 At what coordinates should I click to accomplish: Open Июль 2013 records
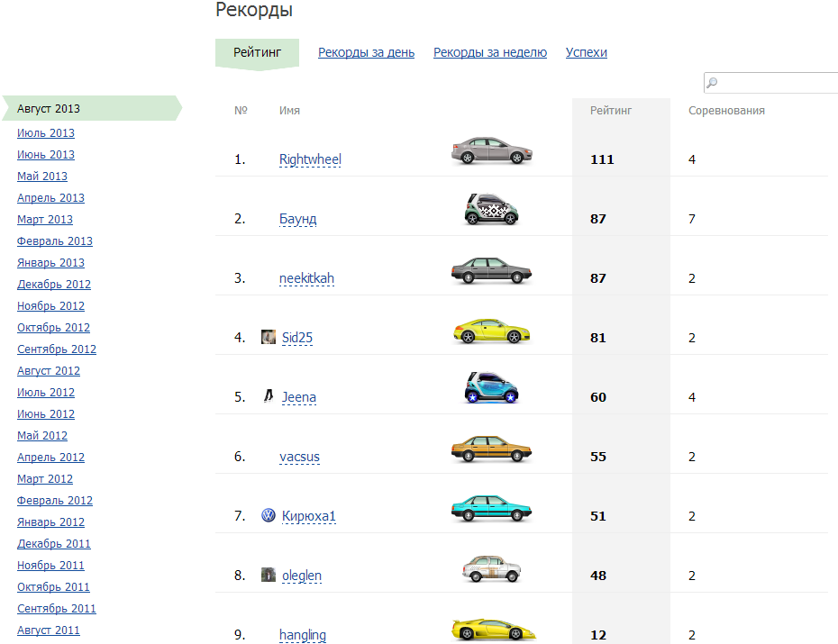pos(46,133)
